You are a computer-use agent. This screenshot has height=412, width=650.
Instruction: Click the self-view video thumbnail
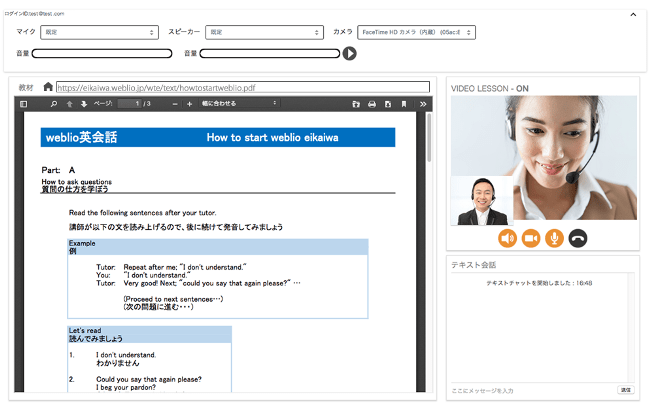pos(482,201)
